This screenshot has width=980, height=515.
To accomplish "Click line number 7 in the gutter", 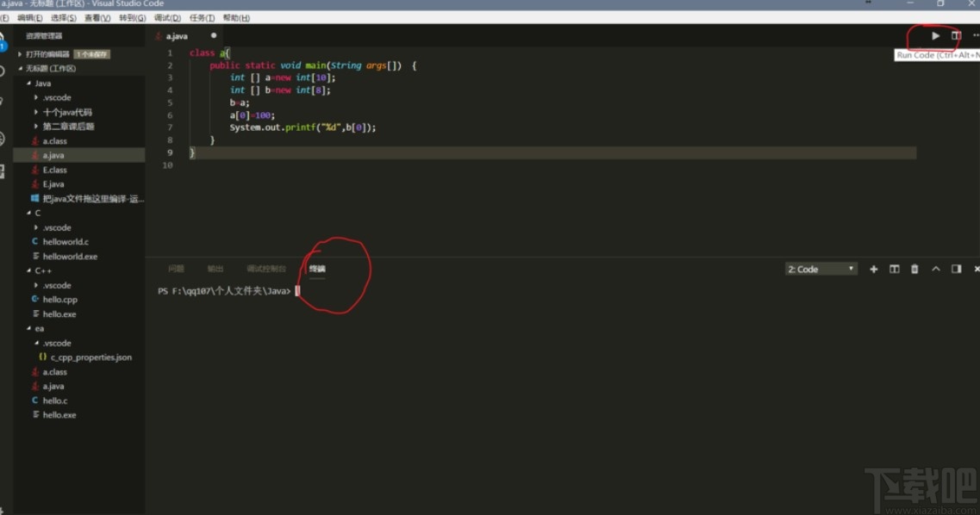I will [x=170, y=127].
